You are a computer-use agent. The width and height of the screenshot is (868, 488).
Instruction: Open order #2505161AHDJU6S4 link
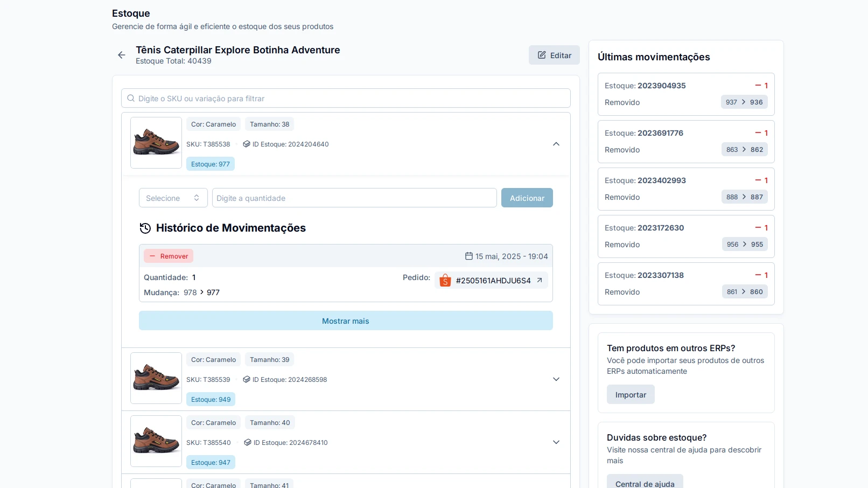click(x=491, y=280)
